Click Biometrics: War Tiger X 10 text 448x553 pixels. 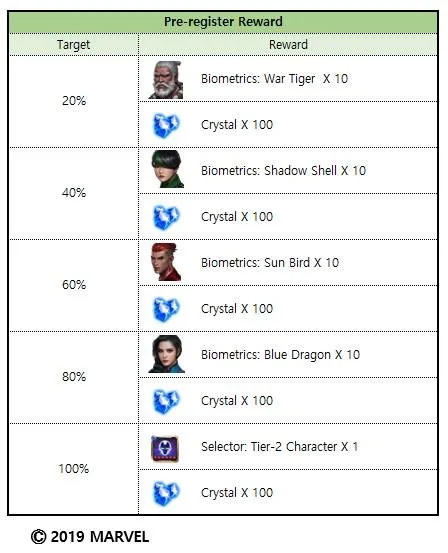pos(274,79)
